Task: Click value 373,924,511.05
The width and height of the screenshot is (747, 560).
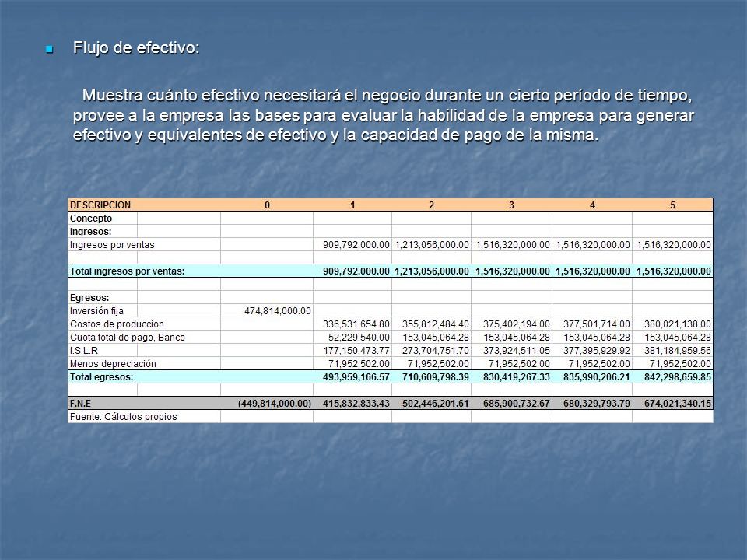Action: point(517,351)
